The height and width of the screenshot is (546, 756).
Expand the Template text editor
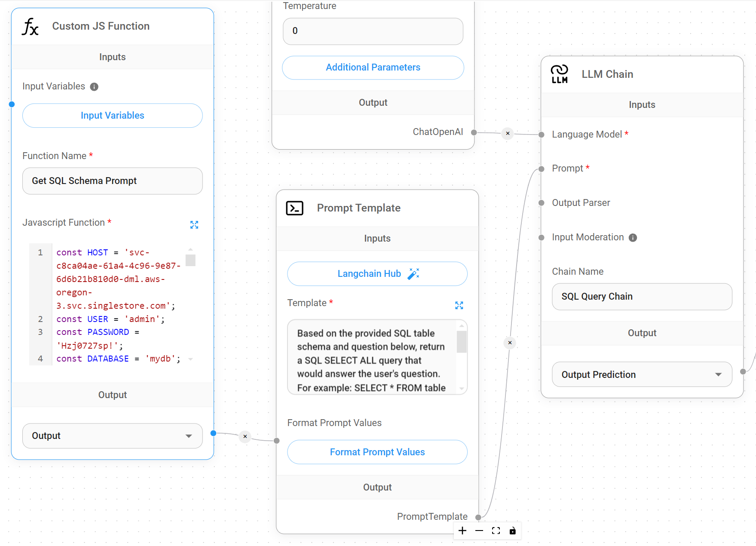point(459,305)
